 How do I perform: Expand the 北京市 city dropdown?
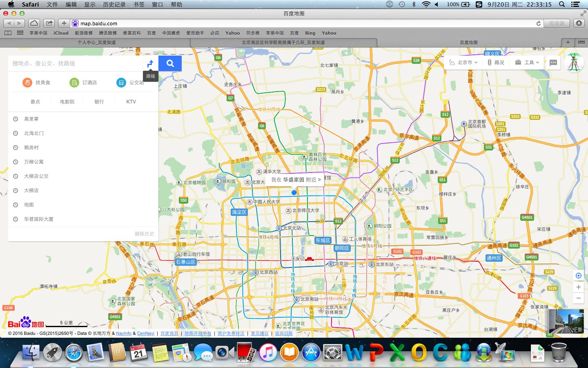point(463,63)
